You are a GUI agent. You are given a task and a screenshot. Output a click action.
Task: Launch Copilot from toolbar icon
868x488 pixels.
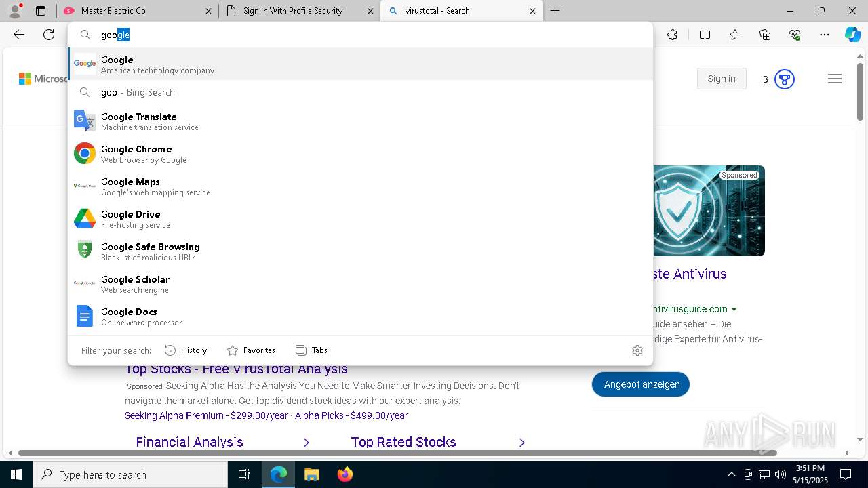pos(852,35)
